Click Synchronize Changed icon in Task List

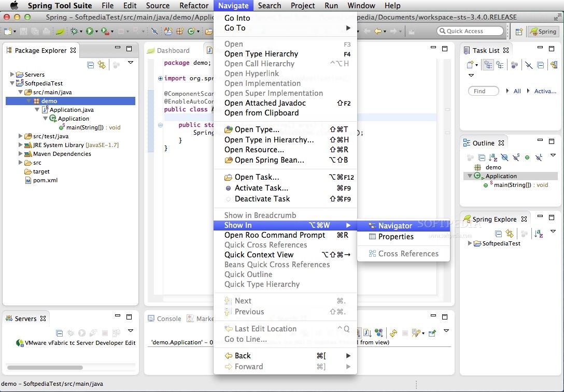coord(554,65)
